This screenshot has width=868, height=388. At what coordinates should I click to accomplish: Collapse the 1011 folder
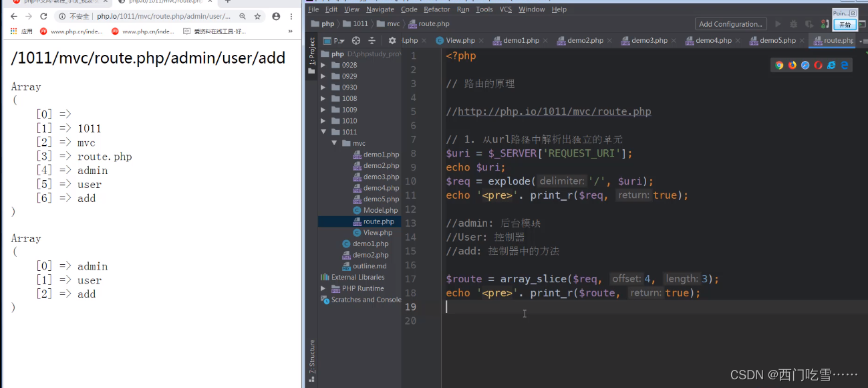click(323, 132)
